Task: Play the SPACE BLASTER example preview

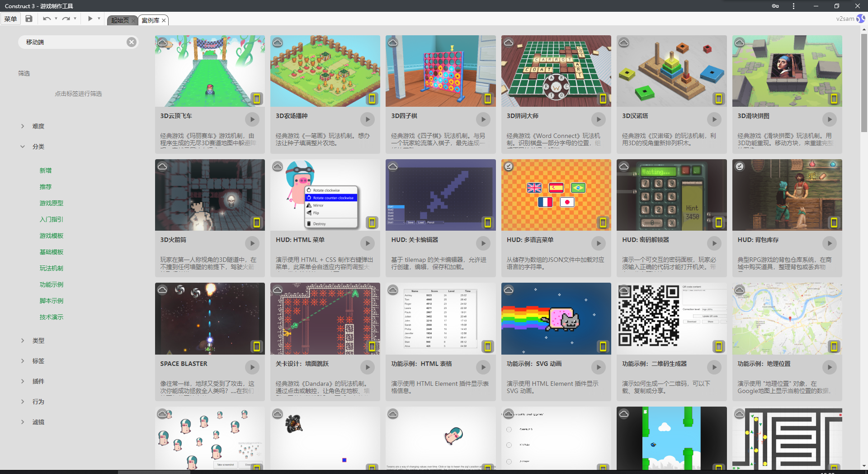Action: [252, 367]
